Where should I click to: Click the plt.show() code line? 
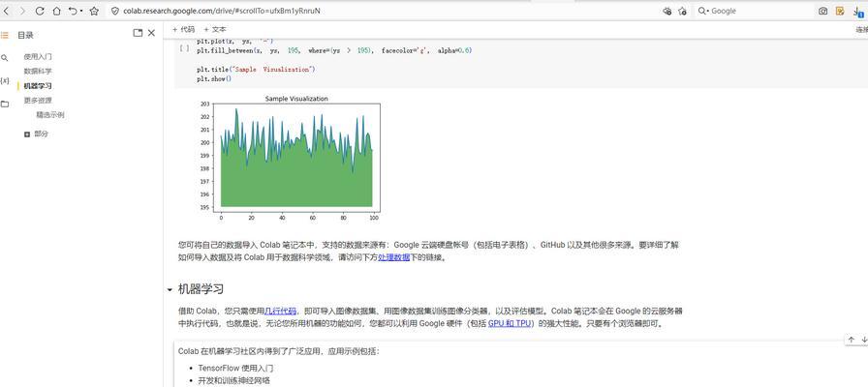click(x=214, y=79)
